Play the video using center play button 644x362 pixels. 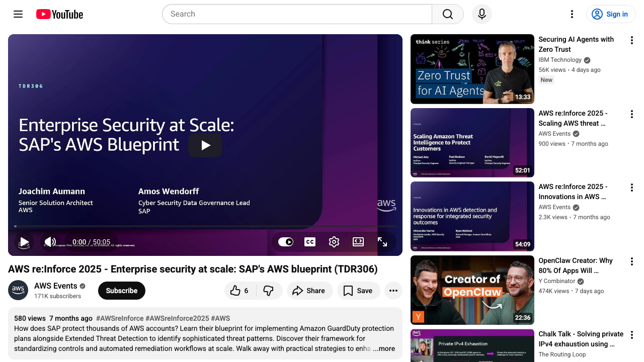pos(205,145)
